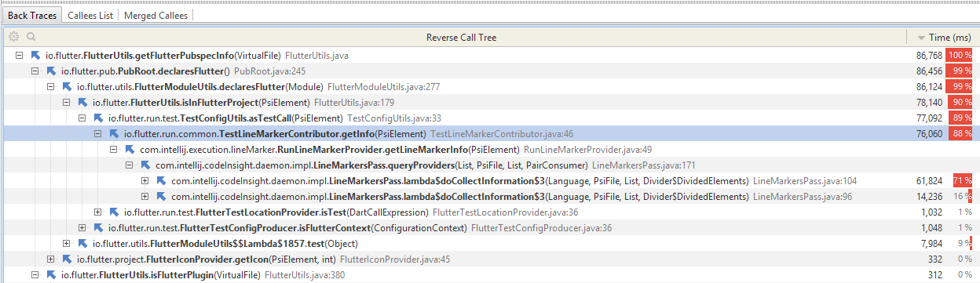Viewport: 980px width, 283px height.
Task: Collapse the TestConfigUtils.asTestCall node
Action: pyautogui.click(x=82, y=118)
